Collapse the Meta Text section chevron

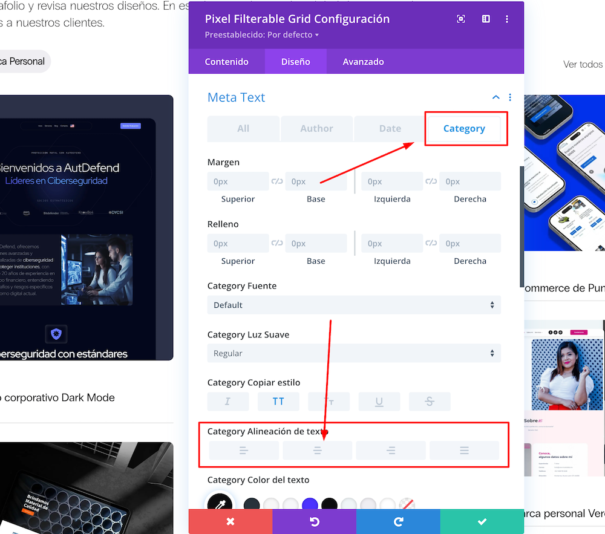[495, 98]
